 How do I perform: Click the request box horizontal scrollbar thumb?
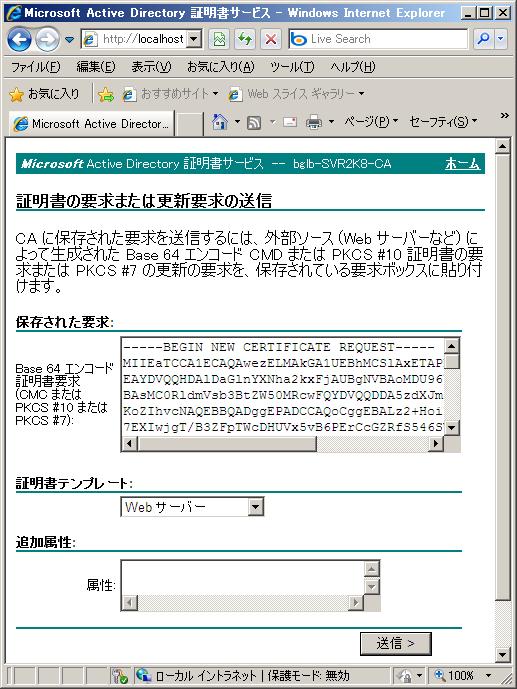(x=227, y=444)
